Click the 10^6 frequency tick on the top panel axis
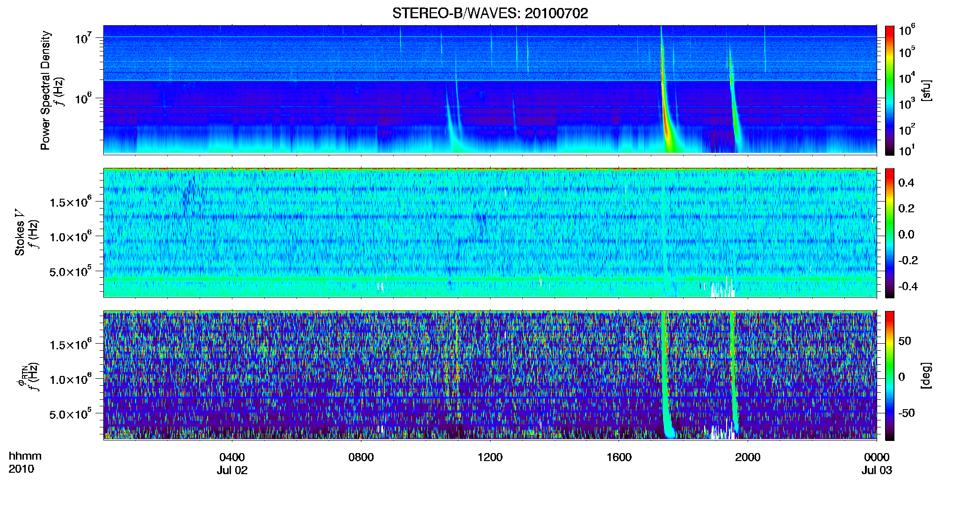This screenshot has height=505, width=980. pos(84,99)
